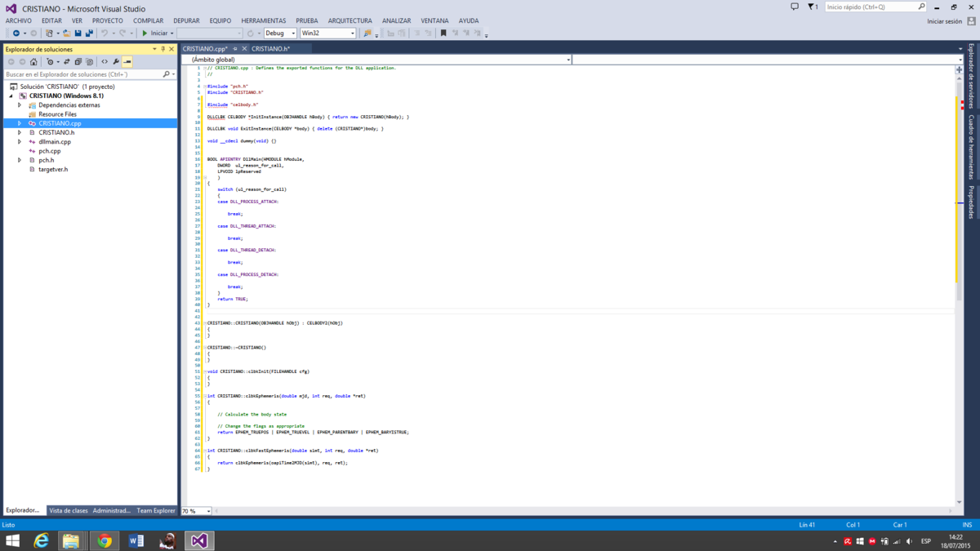Click the bookmark icon in the toolbar
The height and width of the screenshot is (551, 980).
pyautogui.click(x=443, y=33)
